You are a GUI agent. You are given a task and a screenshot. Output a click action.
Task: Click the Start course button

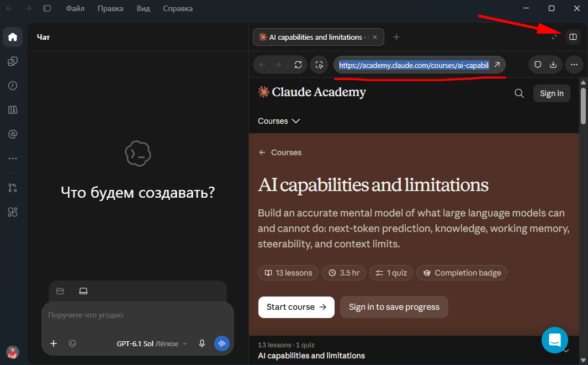click(296, 307)
